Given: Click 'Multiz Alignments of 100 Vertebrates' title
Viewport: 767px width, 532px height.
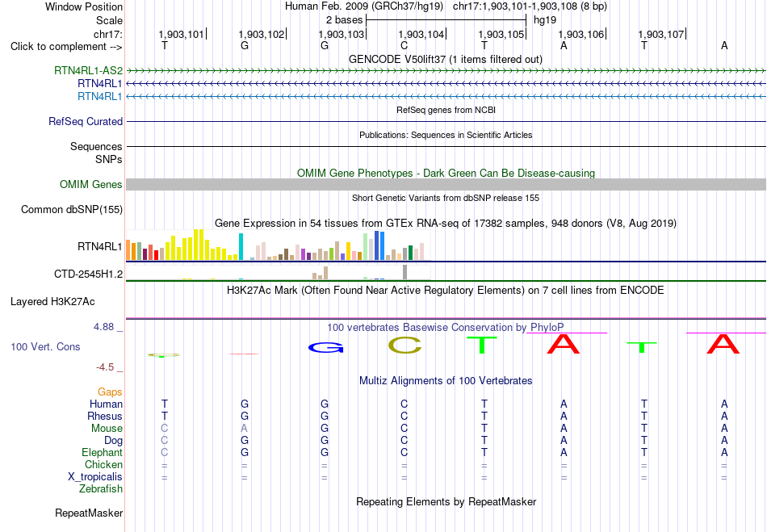Looking at the screenshot, I should coord(446,380).
